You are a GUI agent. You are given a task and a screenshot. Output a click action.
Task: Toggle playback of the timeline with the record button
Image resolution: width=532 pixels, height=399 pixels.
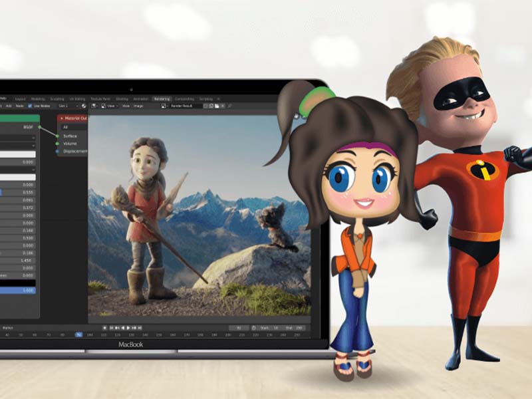pyautogui.click(x=106, y=327)
